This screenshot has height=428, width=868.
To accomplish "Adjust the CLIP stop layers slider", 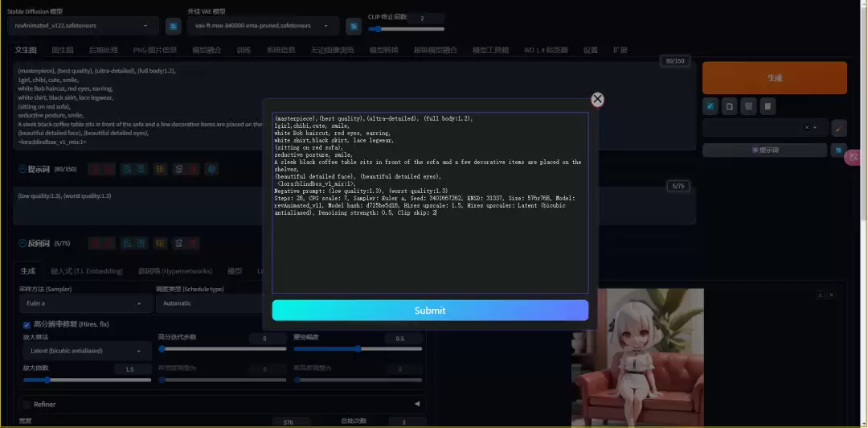I will tap(376, 29).
